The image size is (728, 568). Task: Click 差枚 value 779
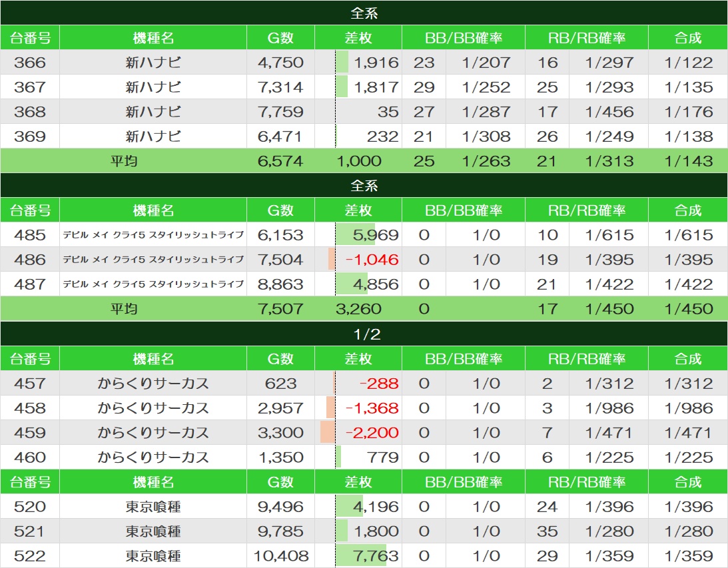point(382,457)
